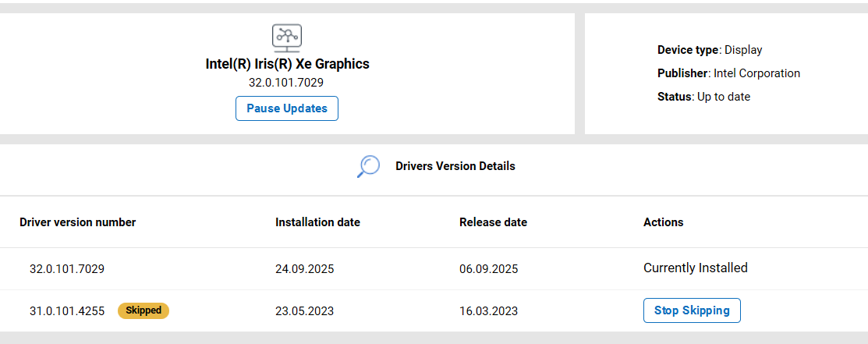Image resolution: width=868 pixels, height=344 pixels.
Task: Click release date 16.03.2023
Action: pos(488,310)
